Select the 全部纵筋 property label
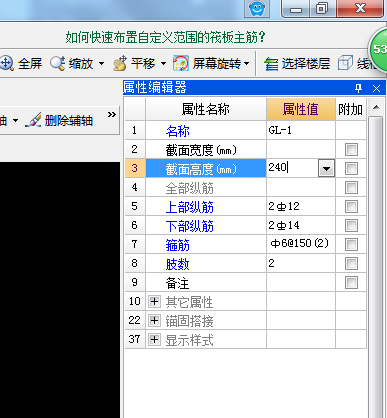The width and height of the screenshot is (387, 418). [189, 188]
